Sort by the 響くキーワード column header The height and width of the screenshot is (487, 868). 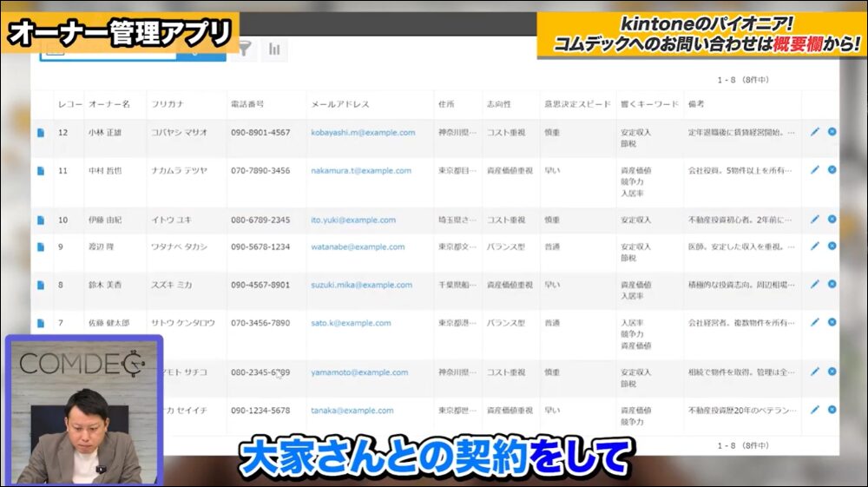[x=649, y=104]
